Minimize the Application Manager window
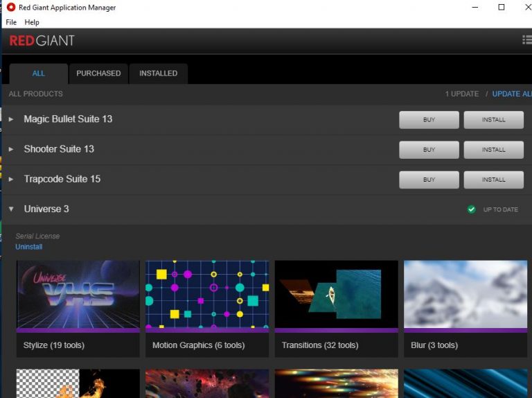Image resolution: width=532 pixels, height=398 pixels. pos(475,7)
